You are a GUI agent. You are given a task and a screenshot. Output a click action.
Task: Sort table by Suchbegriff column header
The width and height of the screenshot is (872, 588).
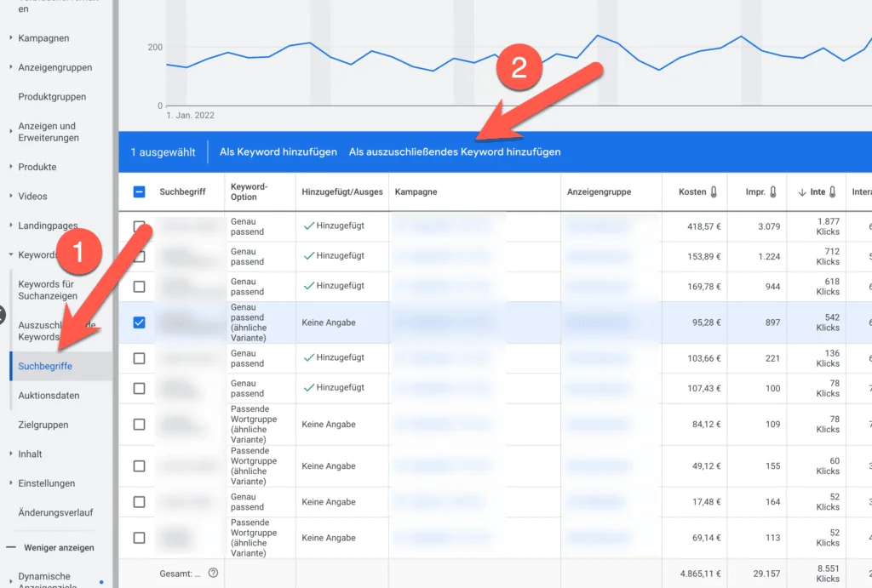(x=182, y=191)
